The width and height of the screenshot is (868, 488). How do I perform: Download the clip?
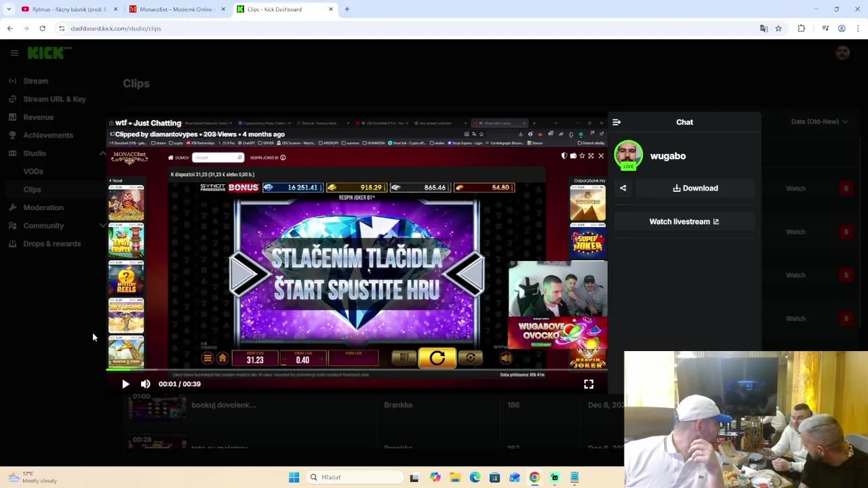695,188
